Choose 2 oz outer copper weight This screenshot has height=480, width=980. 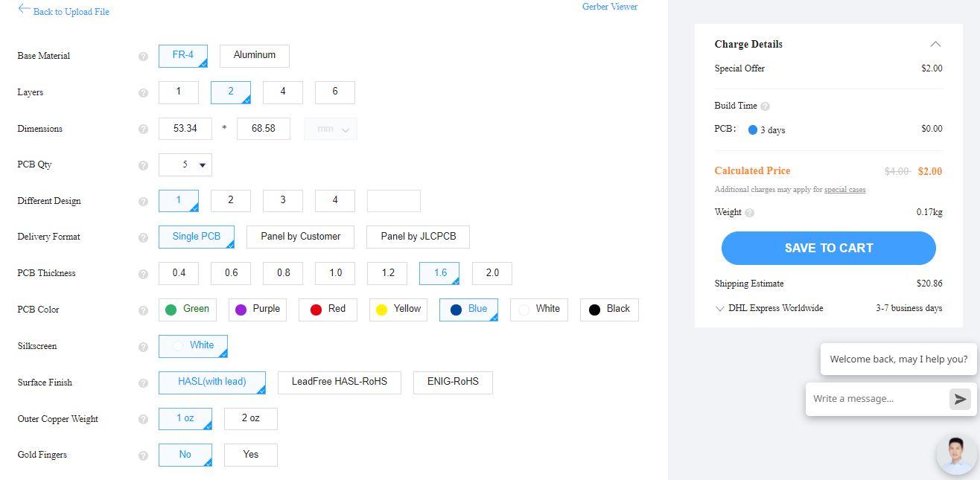tap(250, 419)
